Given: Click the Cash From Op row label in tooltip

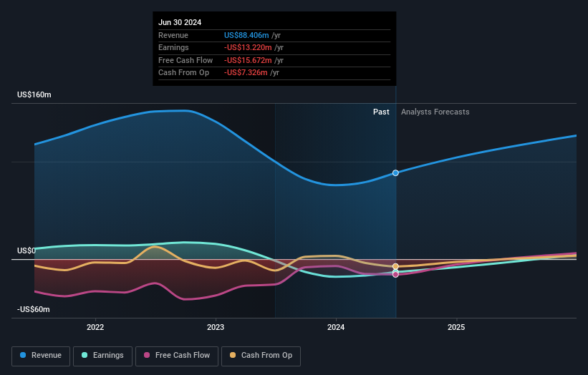Looking at the screenshot, I should pos(184,73).
